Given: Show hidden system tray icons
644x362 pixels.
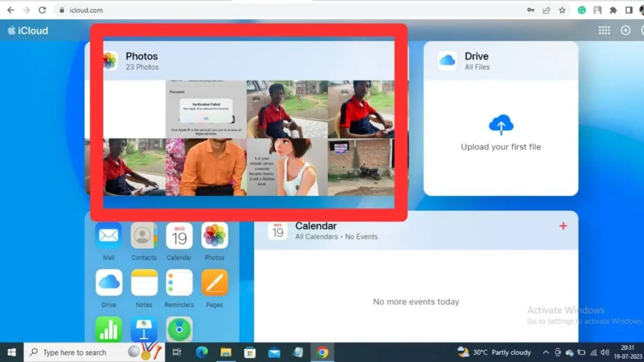Looking at the screenshot, I should coord(545,352).
